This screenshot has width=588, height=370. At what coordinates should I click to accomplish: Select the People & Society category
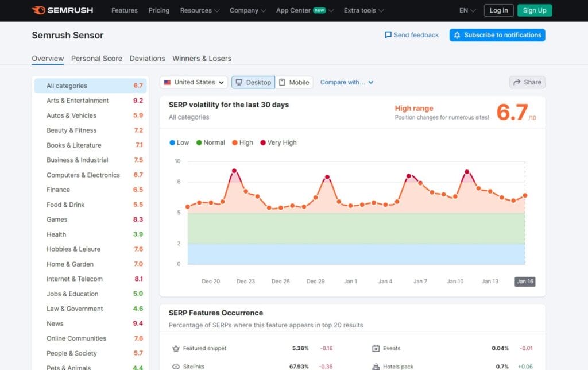click(x=90, y=353)
